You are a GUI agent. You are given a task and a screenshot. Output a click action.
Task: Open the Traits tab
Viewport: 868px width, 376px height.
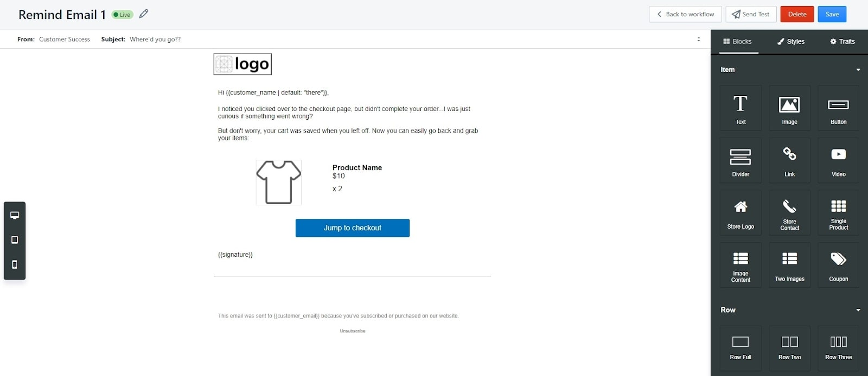point(842,42)
